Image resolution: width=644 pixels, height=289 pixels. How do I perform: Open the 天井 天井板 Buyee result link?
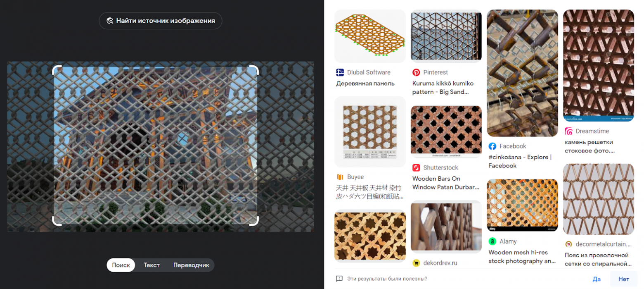click(369, 192)
